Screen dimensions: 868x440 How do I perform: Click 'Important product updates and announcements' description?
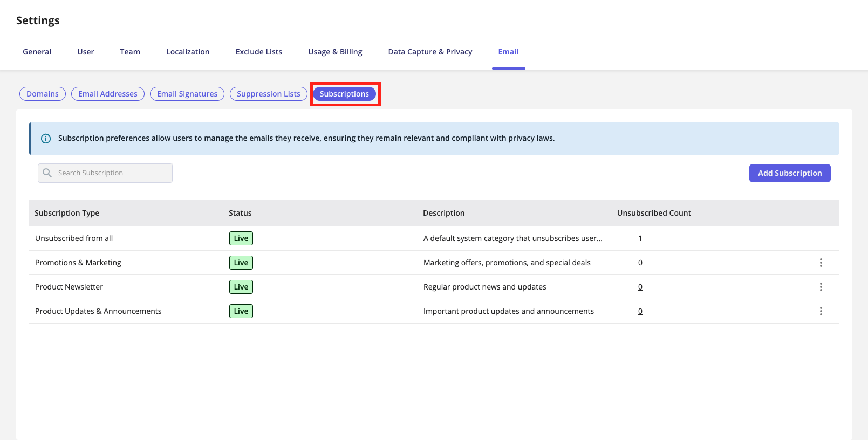(x=509, y=311)
